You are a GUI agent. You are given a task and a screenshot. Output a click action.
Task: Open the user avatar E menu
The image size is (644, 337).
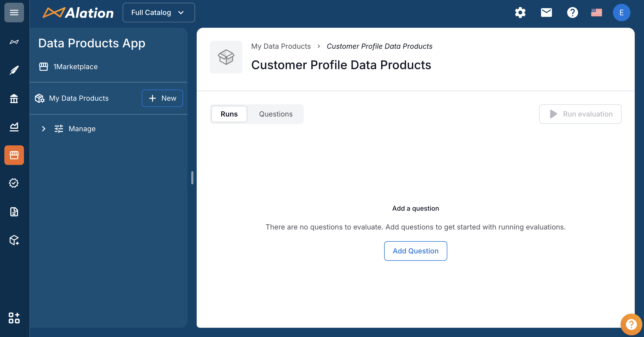point(621,13)
